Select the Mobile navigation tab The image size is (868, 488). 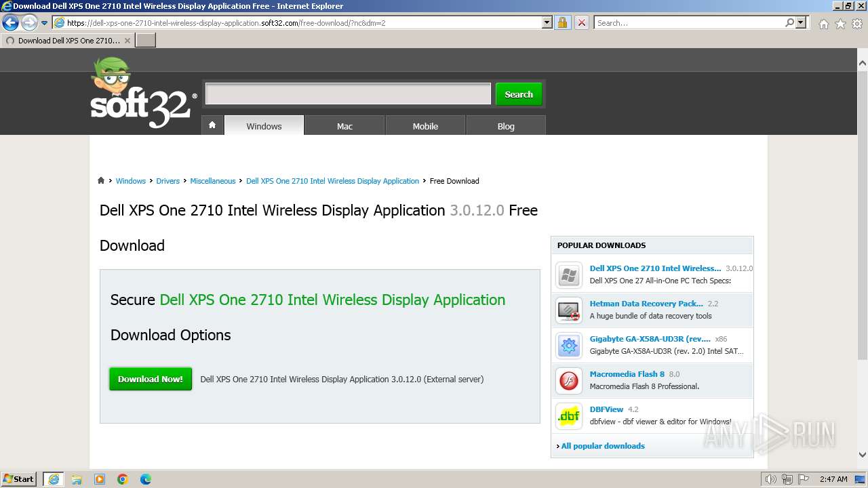tap(425, 125)
